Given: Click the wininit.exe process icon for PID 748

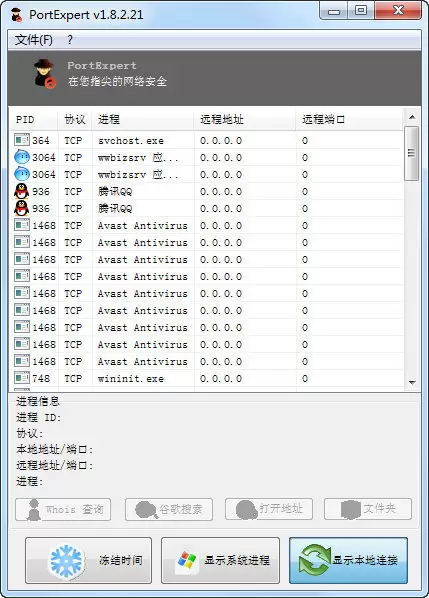Looking at the screenshot, I should [x=22, y=378].
